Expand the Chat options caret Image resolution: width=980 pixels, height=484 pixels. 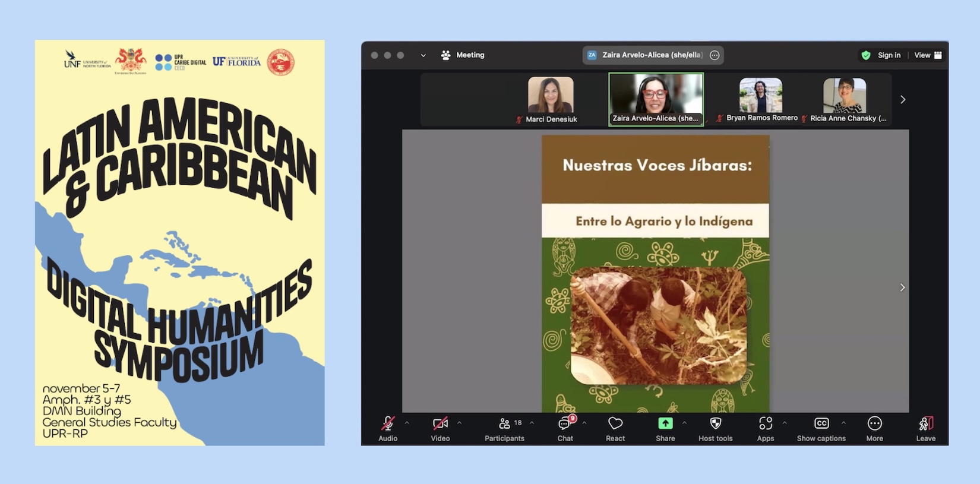(584, 423)
